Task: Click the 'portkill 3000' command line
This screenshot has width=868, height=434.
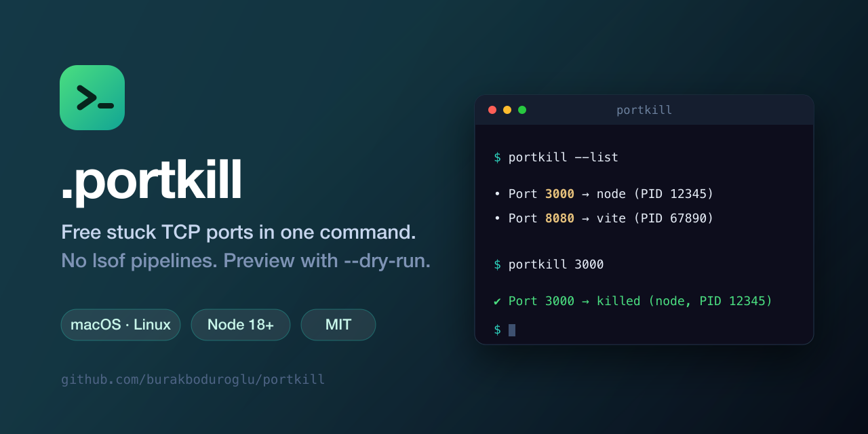Action: click(549, 264)
